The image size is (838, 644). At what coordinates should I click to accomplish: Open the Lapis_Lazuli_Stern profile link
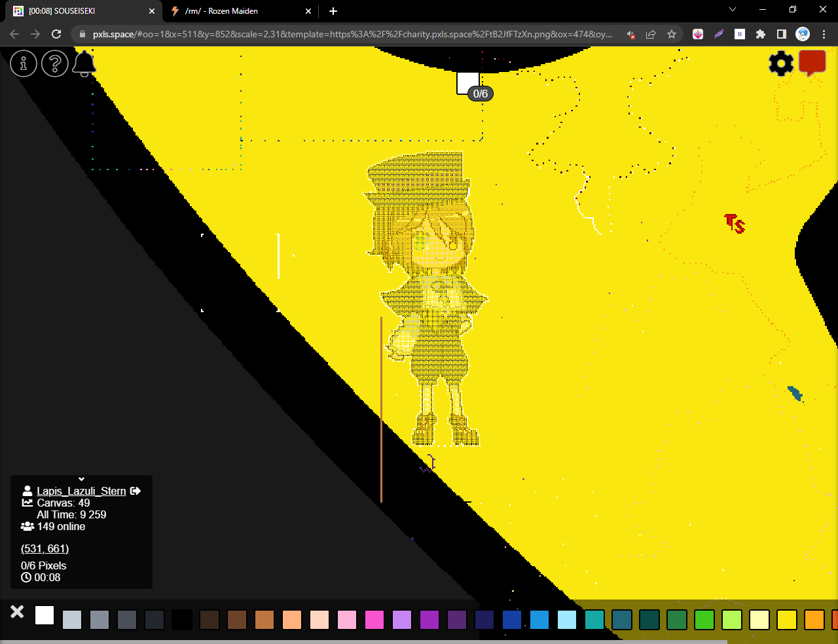click(x=81, y=491)
